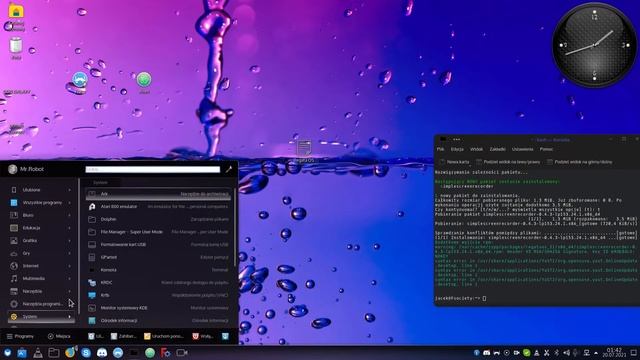
Task: Click Podziel widok na lewy/prawy
Action: point(508,162)
